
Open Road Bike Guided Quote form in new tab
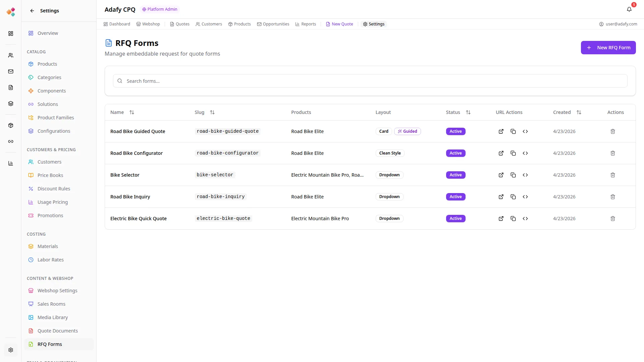[x=501, y=131]
